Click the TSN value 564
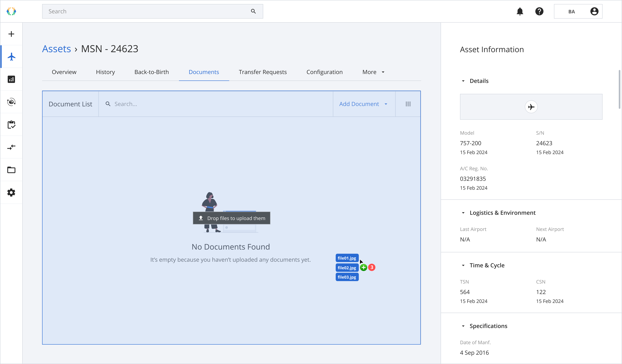Screen dimensions: 622x364 point(465,292)
